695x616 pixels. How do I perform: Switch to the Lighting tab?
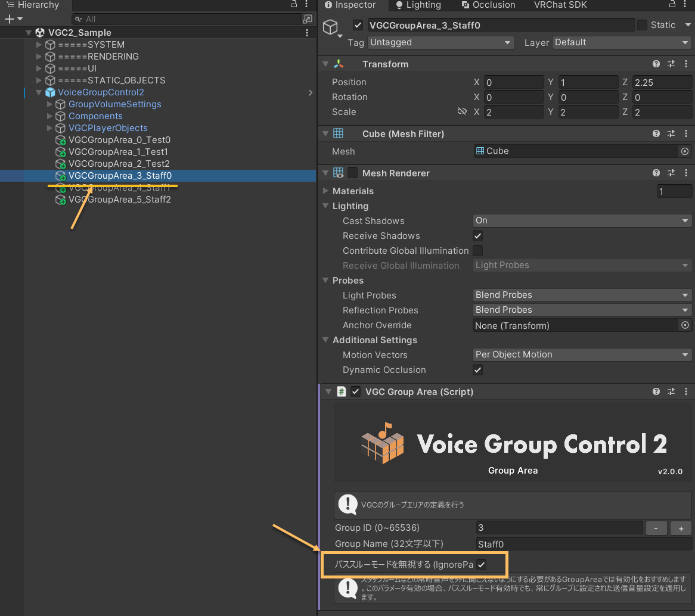418,5
